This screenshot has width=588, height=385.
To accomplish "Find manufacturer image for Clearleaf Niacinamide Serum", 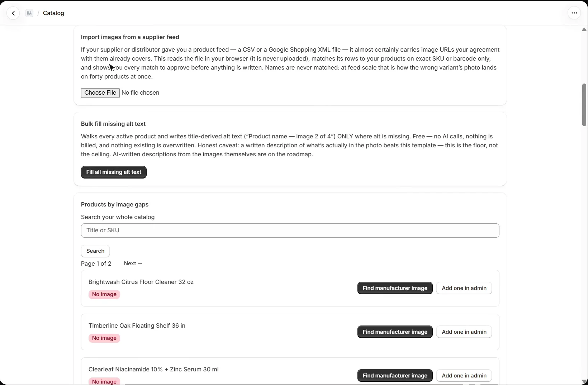I will (x=395, y=376).
